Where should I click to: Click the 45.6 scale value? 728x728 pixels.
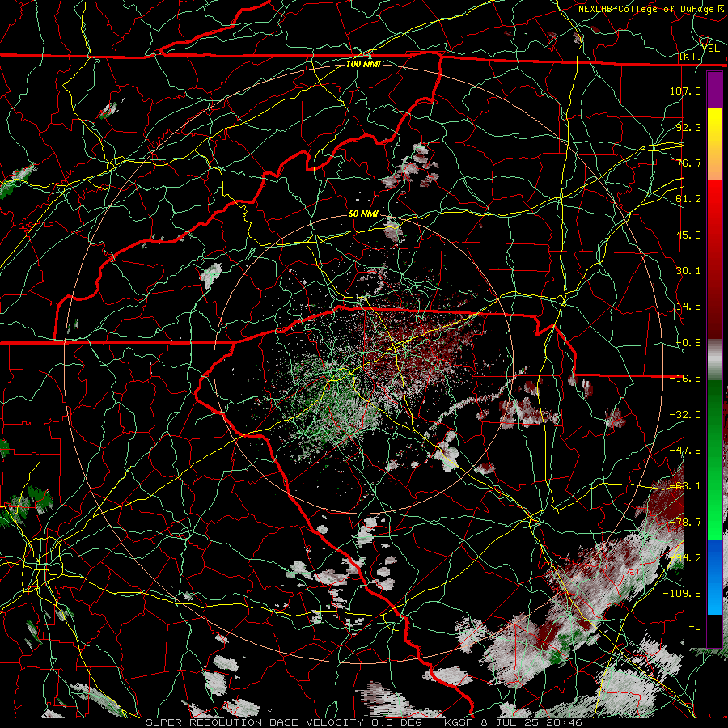pos(688,235)
